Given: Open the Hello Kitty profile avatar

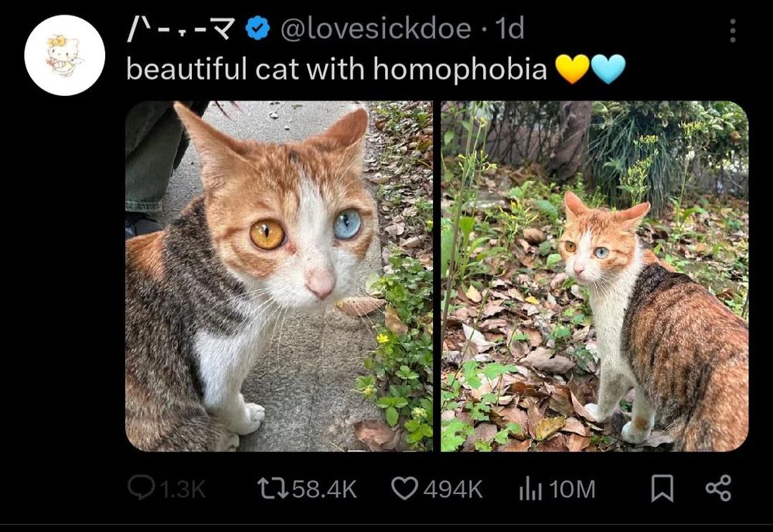Looking at the screenshot, I should pyautogui.click(x=65, y=55).
